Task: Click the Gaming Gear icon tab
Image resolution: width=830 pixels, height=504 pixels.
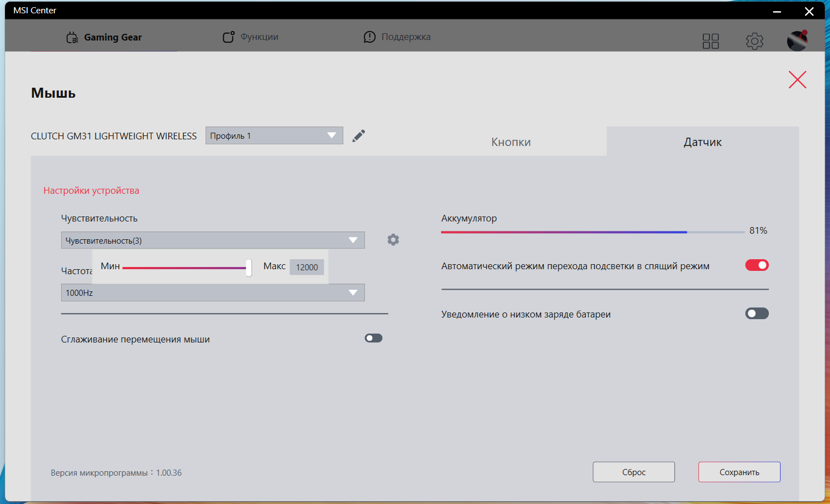Action: click(72, 37)
